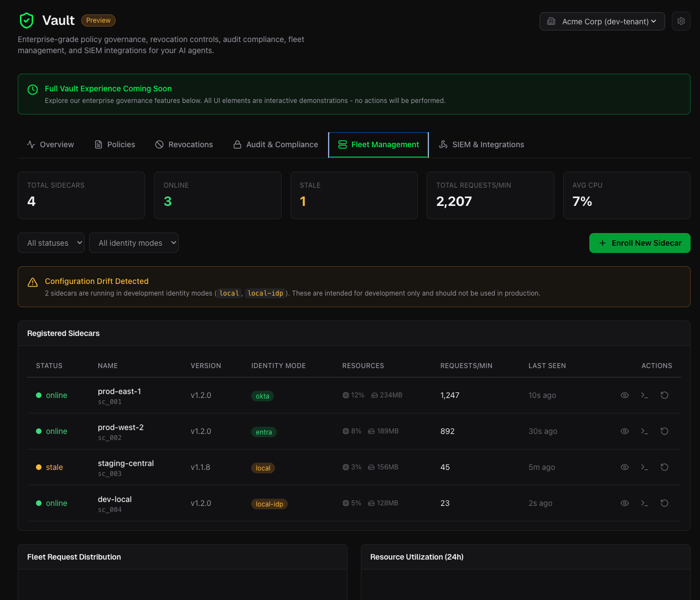The image size is (700, 600).
Task: Restart the prod-west-2 sidecar
Action: point(664,431)
